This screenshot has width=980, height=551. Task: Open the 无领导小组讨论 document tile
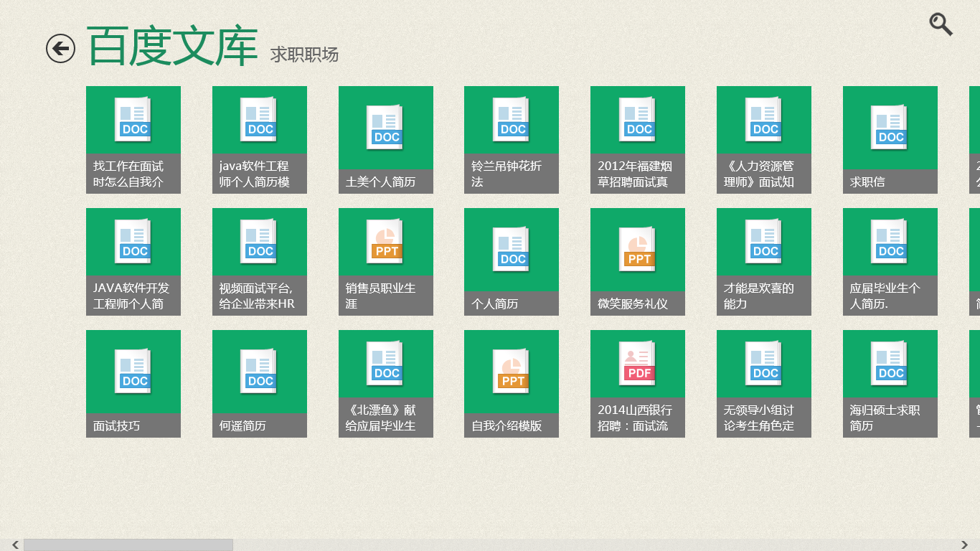[764, 383]
